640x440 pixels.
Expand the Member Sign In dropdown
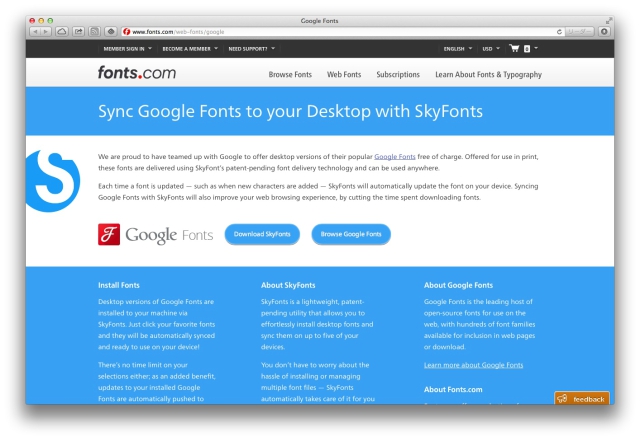click(x=127, y=49)
